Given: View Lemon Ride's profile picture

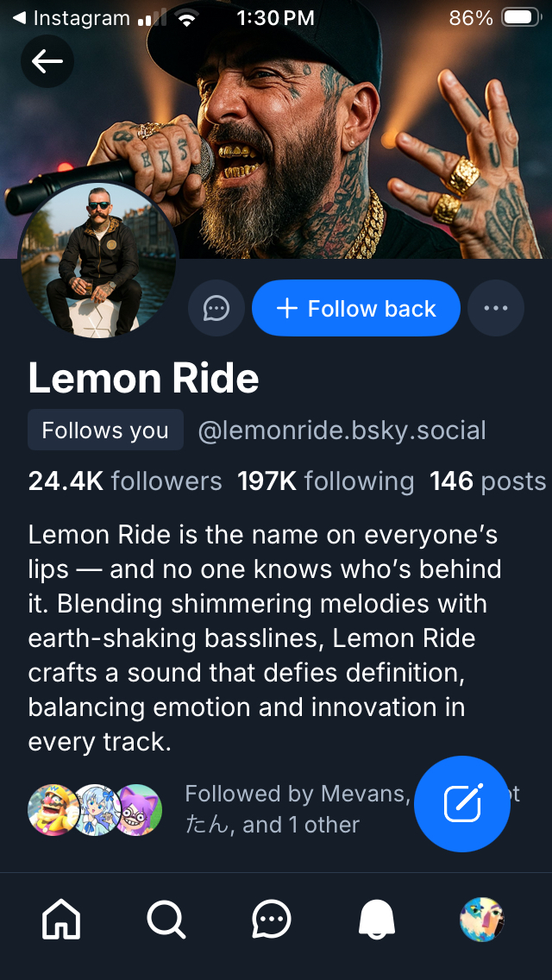Looking at the screenshot, I should 97,259.
